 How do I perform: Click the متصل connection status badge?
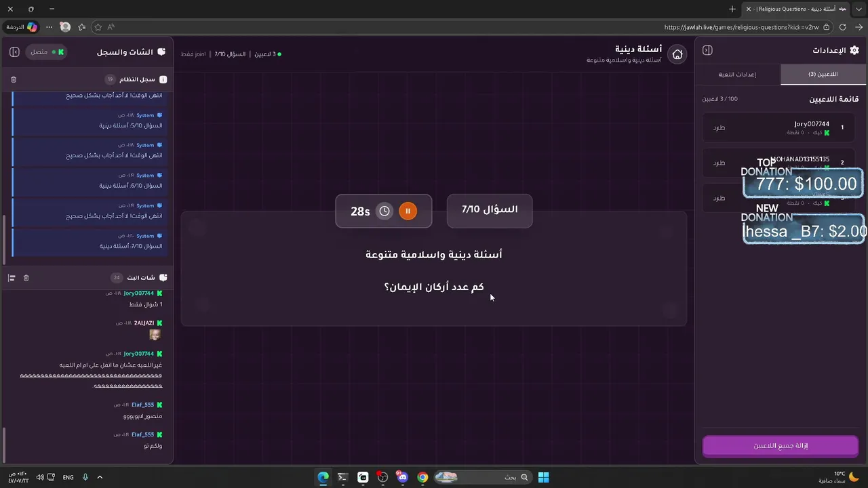(47, 52)
